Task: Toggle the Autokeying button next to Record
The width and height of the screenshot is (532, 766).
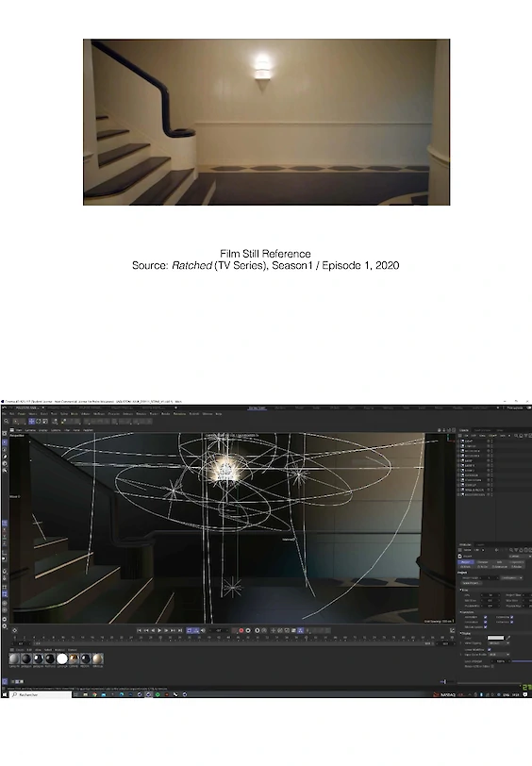Action: tap(248, 630)
